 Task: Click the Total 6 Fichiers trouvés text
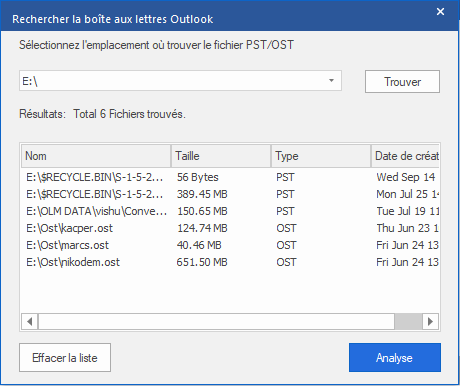click(129, 114)
